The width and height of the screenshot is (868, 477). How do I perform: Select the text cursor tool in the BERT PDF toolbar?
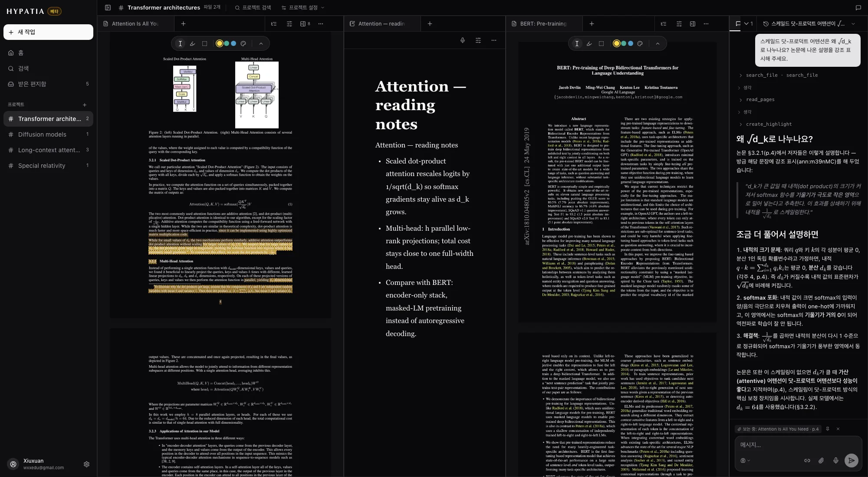pos(577,43)
